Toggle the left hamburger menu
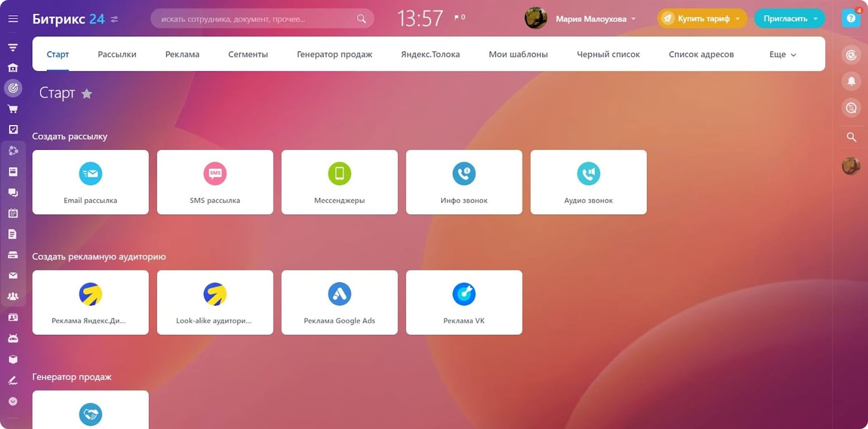Screen dimensions: 868x429 [x=13, y=19]
